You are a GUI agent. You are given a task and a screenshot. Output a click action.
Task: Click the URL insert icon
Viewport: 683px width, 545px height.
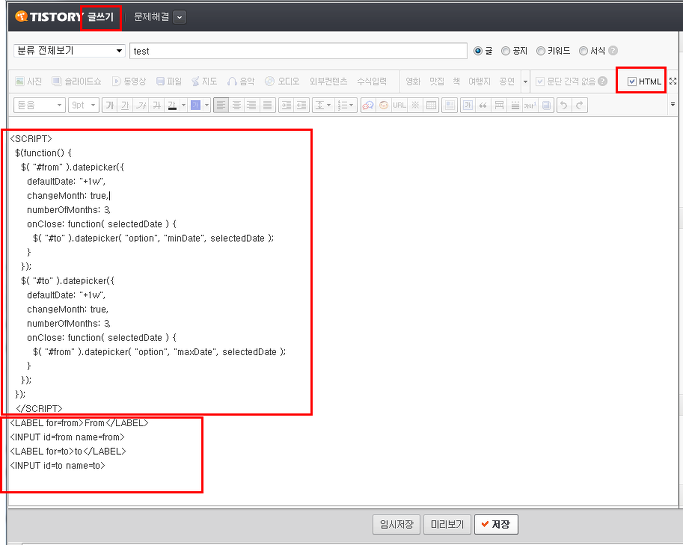coord(399,105)
